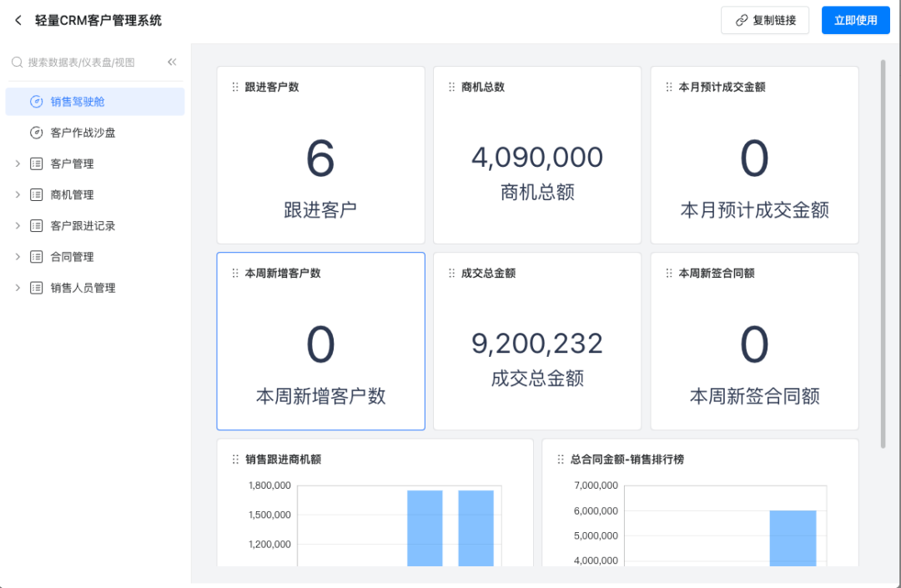Image resolution: width=901 pixels, height=588 pixels.
Task: Open the 客户作战沙盘 dashboard
Action: tap(94, 133)
